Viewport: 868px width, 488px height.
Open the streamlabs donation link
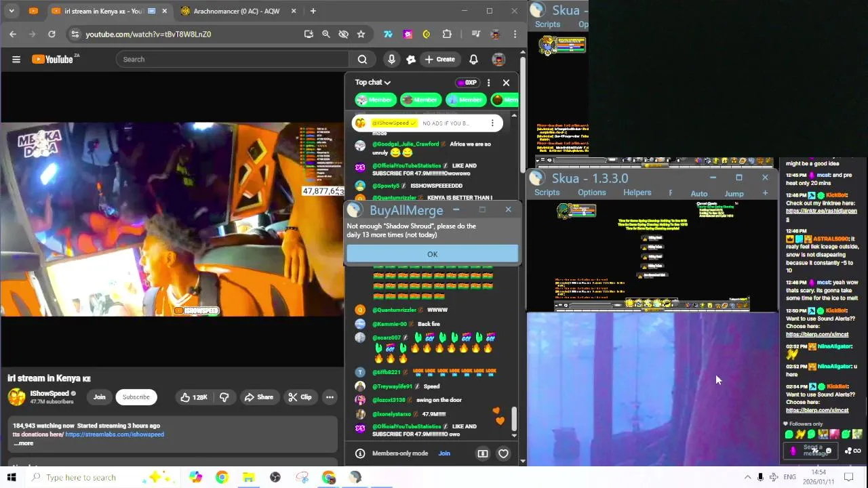pos(115,434)
